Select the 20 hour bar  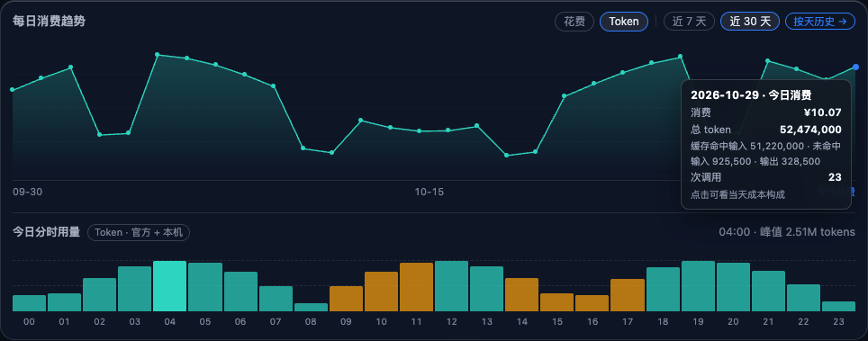coord(734,287)
